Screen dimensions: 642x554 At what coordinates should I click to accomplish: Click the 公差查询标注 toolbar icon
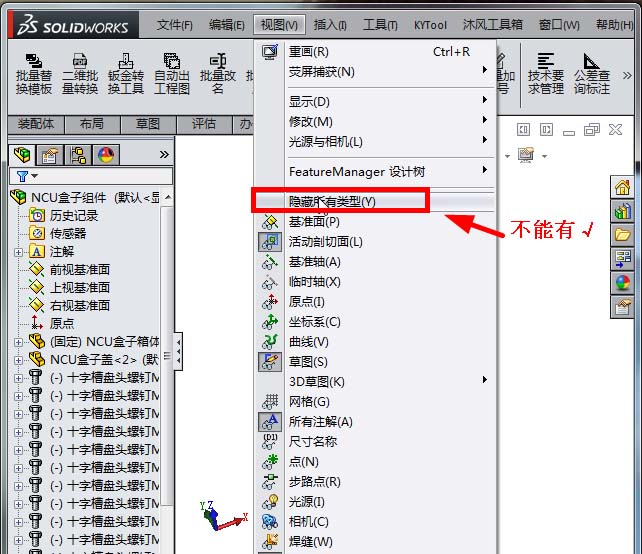click(592, 75)
